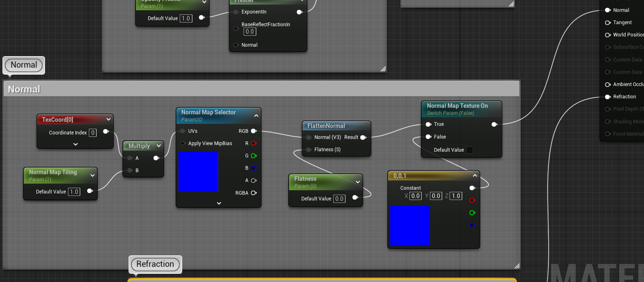Expand the Normal Map Selector's bottom advanced arrow
The height and width of the screenshot is (282, 644).
point(219,203)
